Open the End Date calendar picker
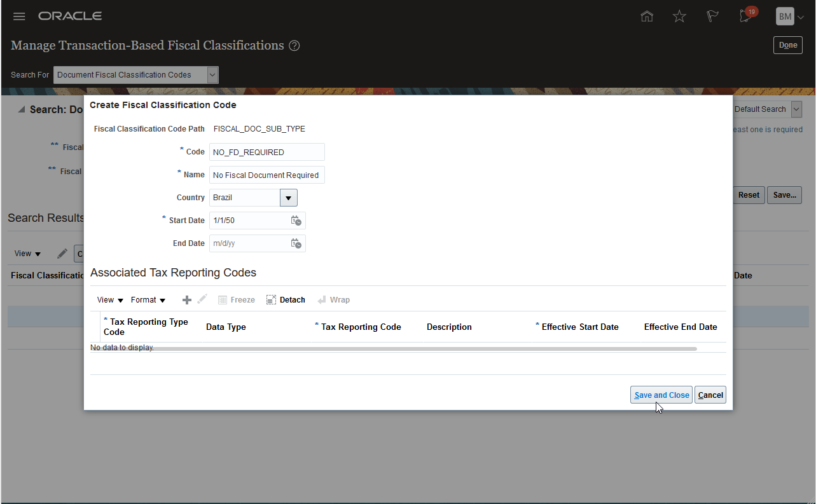 [296, 243]
